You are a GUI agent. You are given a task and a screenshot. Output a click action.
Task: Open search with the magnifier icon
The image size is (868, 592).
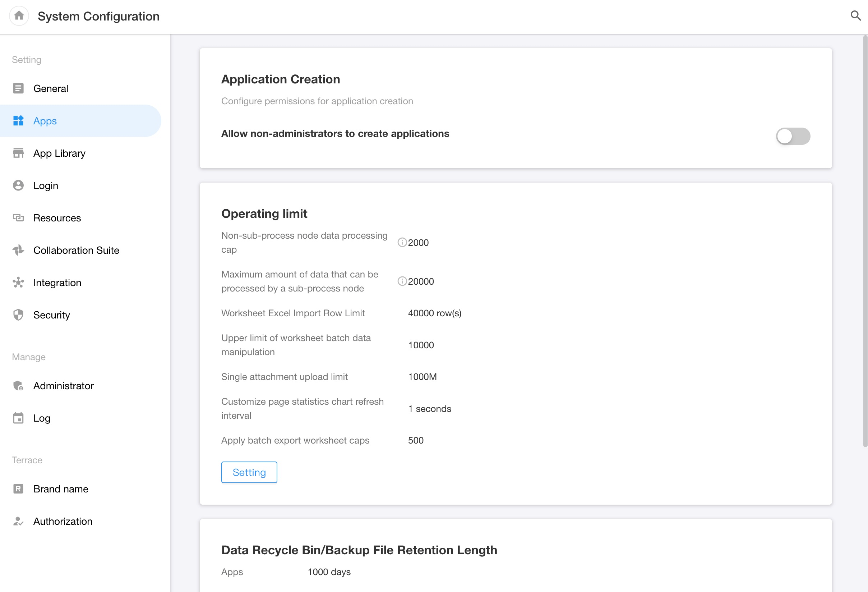click(x=855, y=16)
